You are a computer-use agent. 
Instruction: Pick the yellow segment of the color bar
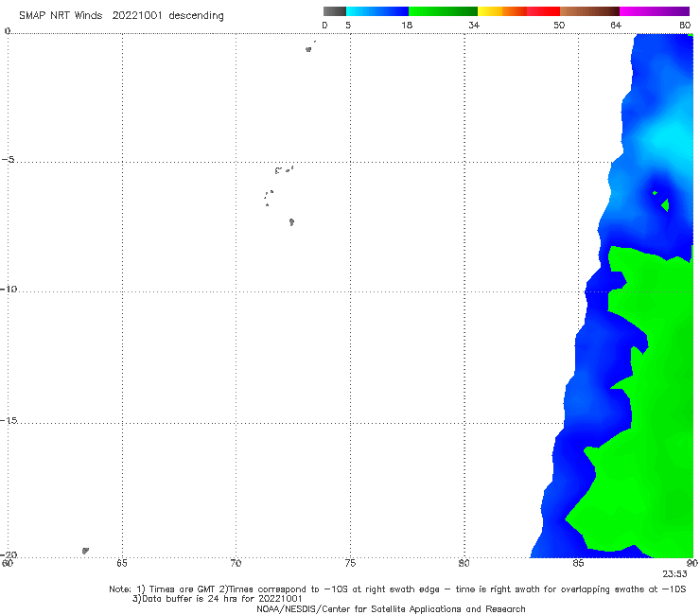[x=490, y=11]
